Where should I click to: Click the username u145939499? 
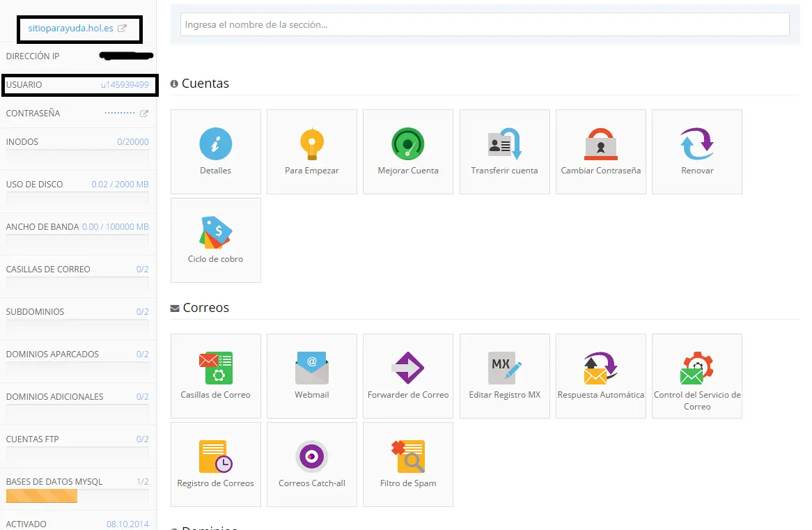pos(125,84)
